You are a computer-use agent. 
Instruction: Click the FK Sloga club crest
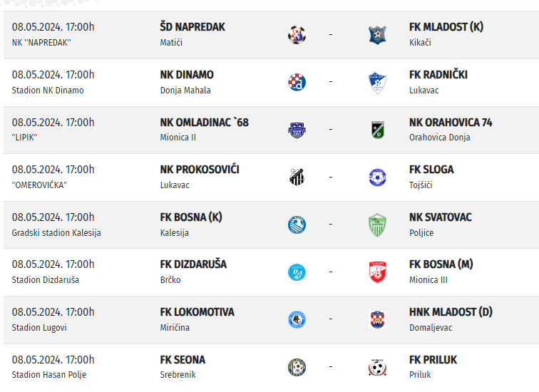click(377, 177)
